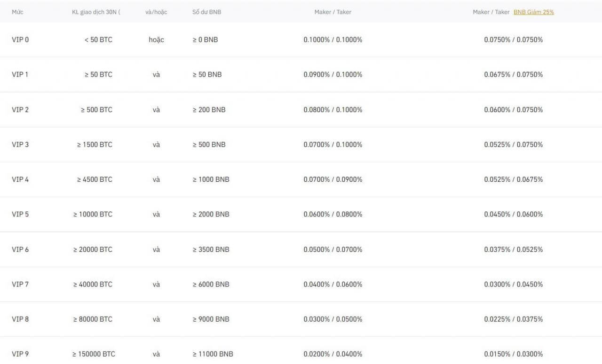
Task: Click the '≥ 50 BNB' balance cell
Action: tap(207, 75)
